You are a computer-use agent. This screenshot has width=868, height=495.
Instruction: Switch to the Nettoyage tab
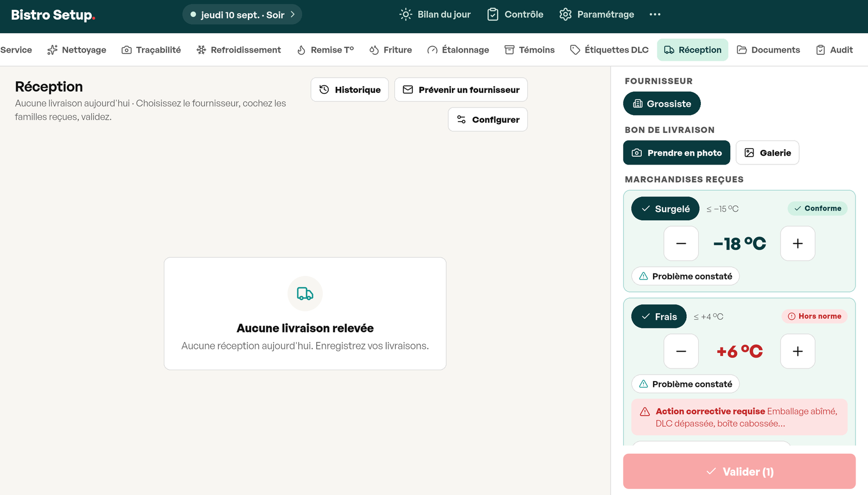pos(76,50)
